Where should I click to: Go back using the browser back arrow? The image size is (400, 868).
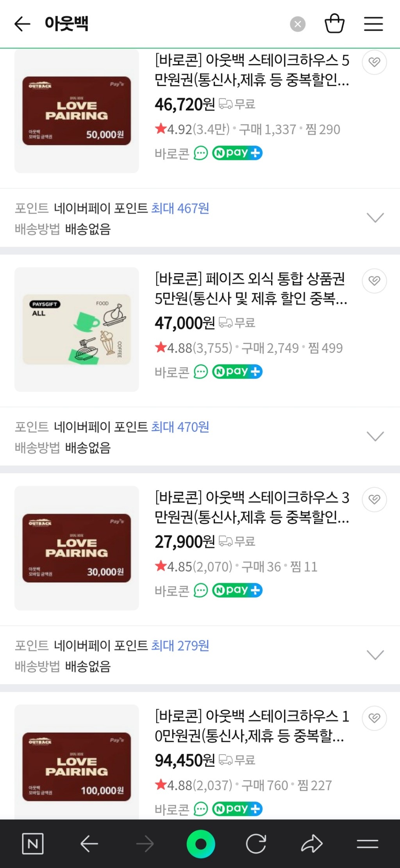(89, 844)
